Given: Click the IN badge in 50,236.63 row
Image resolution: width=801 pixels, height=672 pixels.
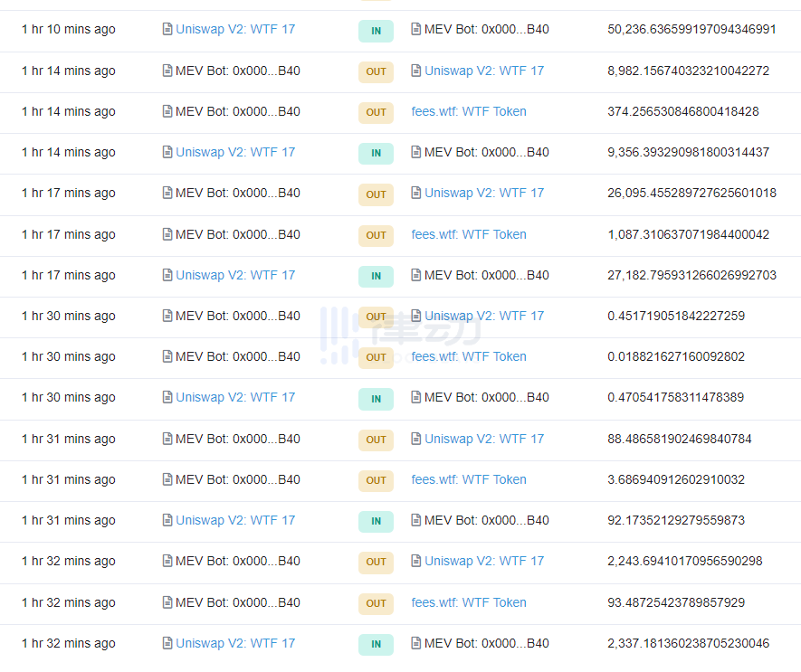Looking at the screenshot, I should click(376, 31).
